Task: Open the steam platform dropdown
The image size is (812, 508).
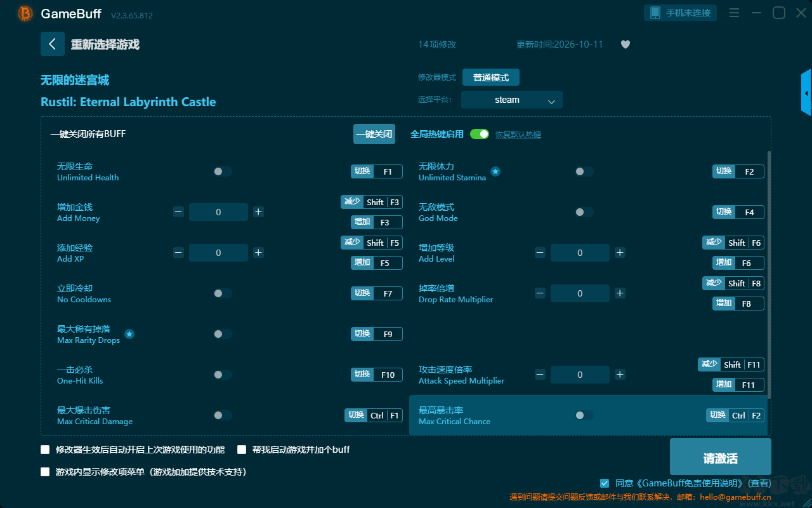Action: pyautogui.click(x=512, y=100)
